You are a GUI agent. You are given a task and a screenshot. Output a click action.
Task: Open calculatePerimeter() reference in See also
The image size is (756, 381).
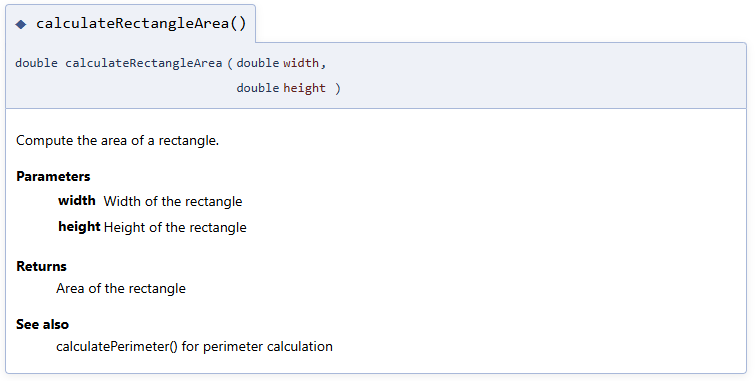[117, 347]
